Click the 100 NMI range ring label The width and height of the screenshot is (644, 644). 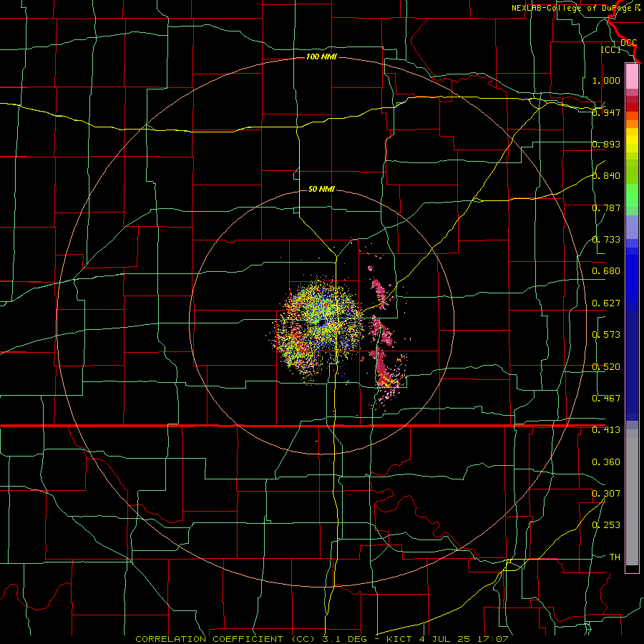pyautogui.click(x=321, y=57)
